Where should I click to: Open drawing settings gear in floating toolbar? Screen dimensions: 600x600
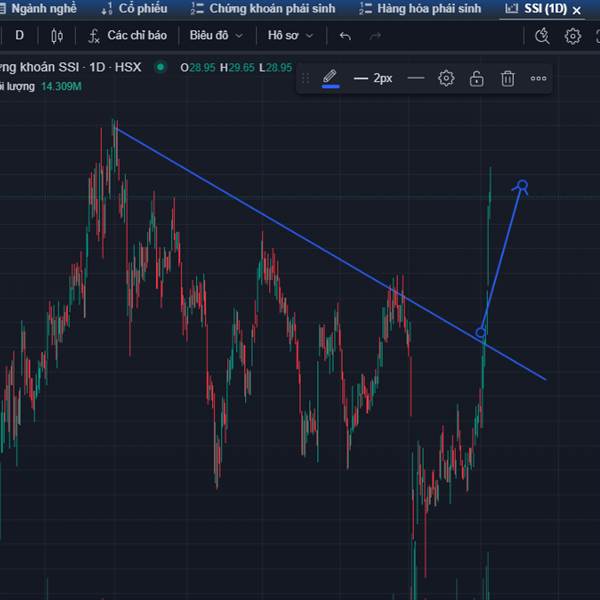[x=446, y=78]
